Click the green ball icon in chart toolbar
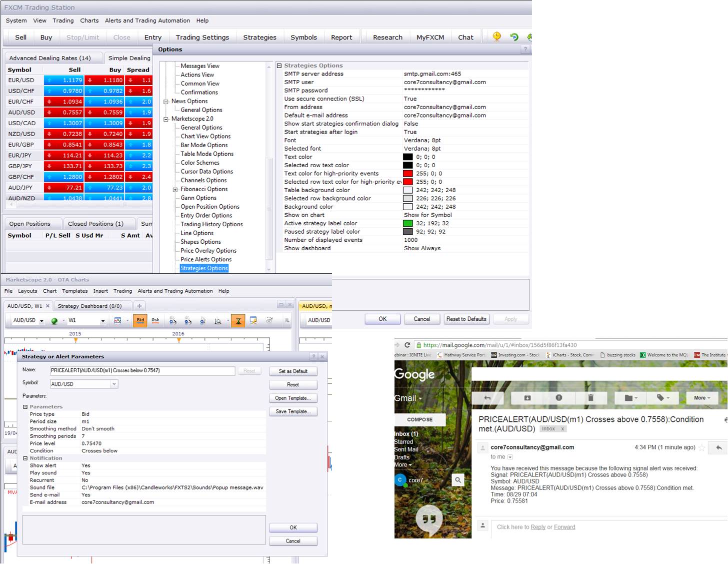Image resolution: width=728 pixels, height=564 pixels. point(54,320)
